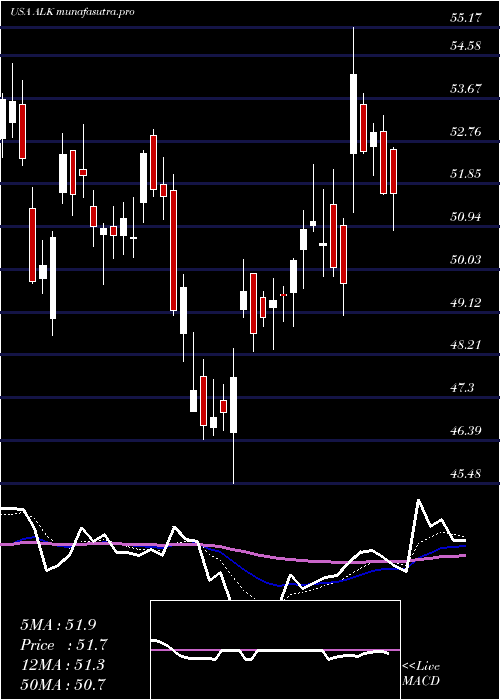Click the 50MA : 50.7 value
The image size is (500, 700).
[x=63, y=685]
